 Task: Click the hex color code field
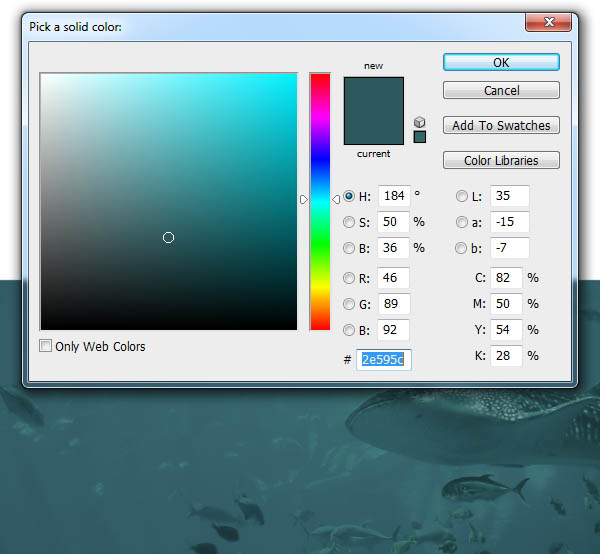pos(384,360)
